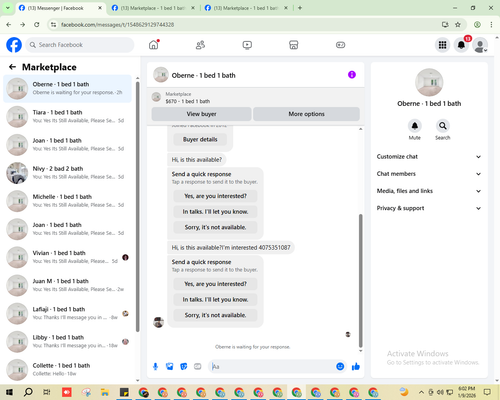Open the account profile avatar menu
Viewport: 500px width, 400px height.
[x=480, y=45]
